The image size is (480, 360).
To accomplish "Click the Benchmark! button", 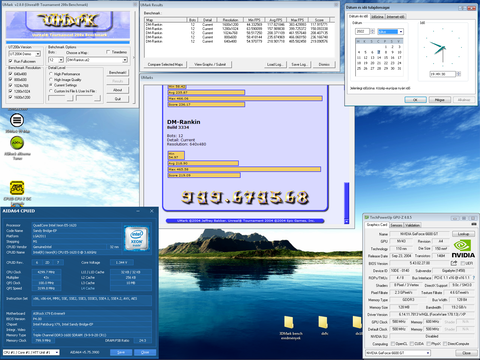I will (118, 72).
